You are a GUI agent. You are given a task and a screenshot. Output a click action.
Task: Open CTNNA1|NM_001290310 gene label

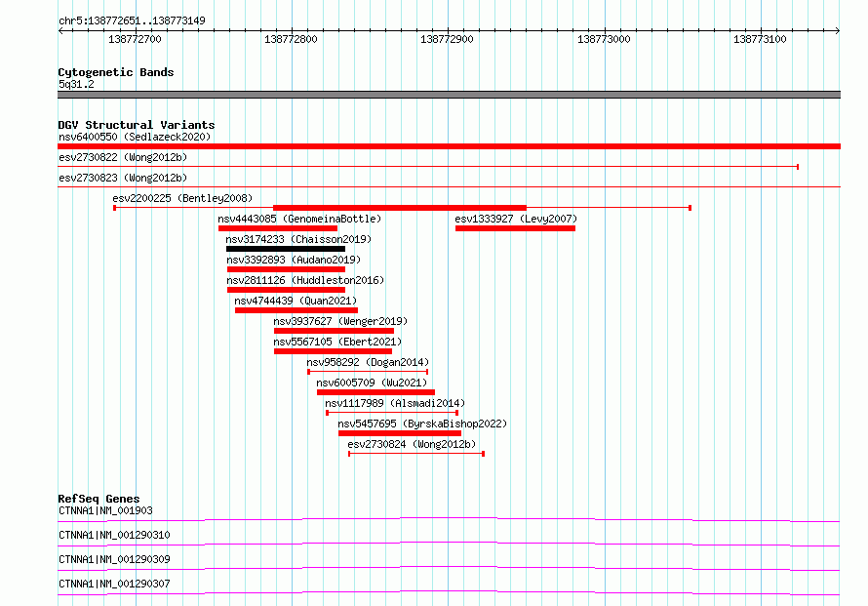(x=114, y=535)
